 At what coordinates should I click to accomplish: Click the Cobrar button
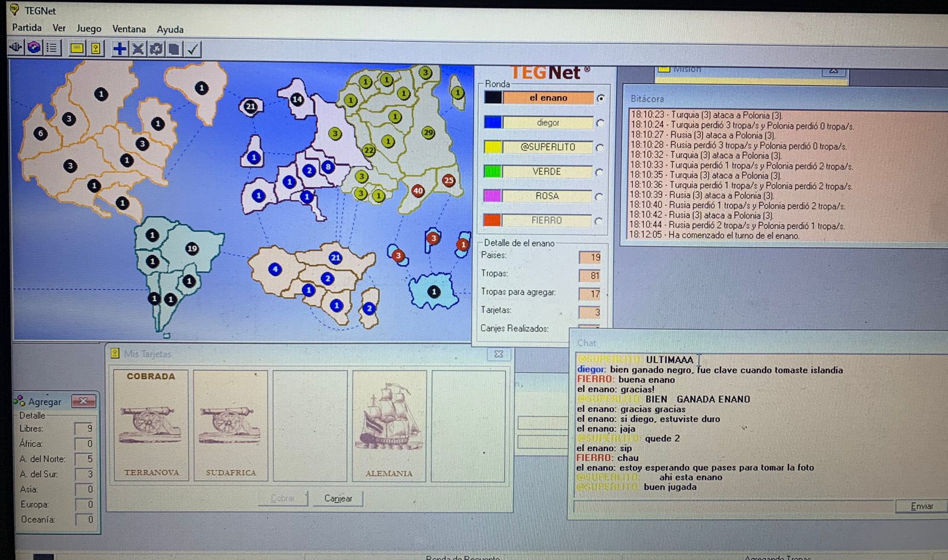[x=283, y=498]
